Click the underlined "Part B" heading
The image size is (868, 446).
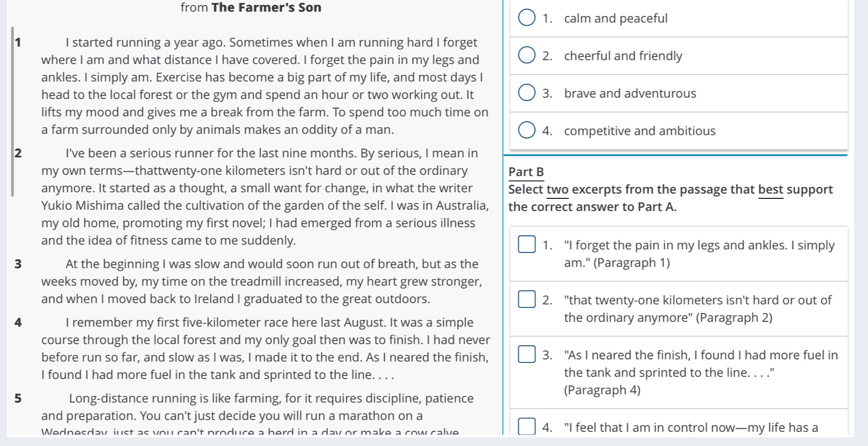(x=526, y=172)
